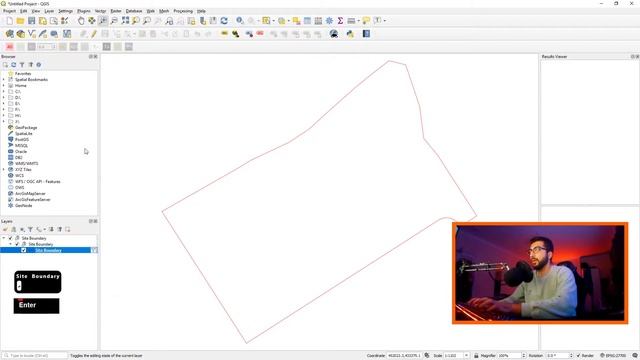Screen dimensions: 640x360
Task: Open the Scale dropdown in status bar
Action: (x=466, y=356)
